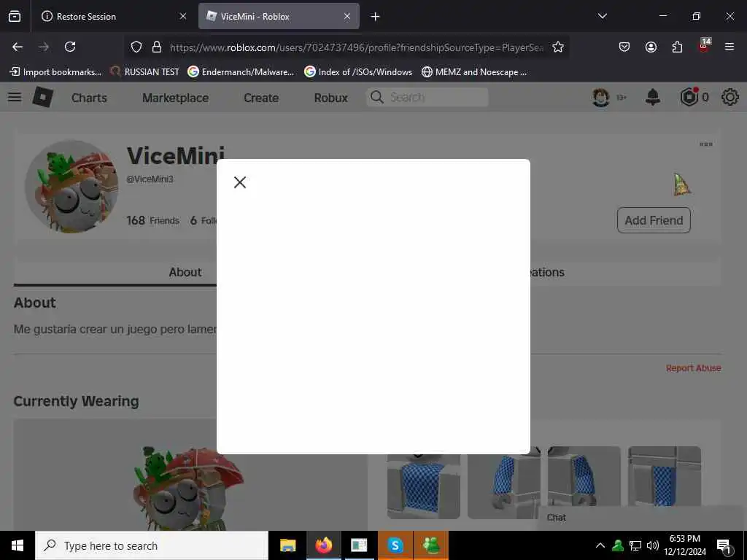Click the party hat badge icon
Screen dimensions: 747x560
(x=682, y=184)
